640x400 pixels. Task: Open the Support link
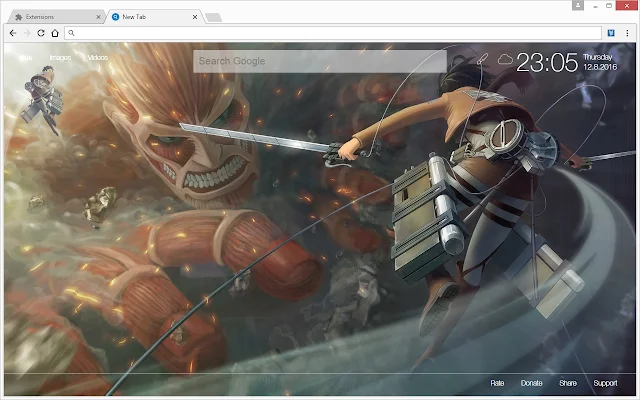(x=605, y=383)
